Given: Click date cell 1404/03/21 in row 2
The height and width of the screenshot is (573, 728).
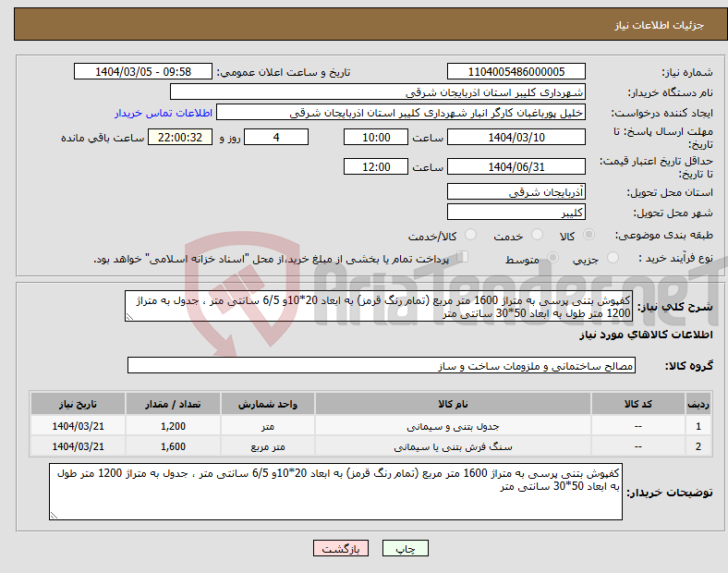Looking at the screenshot, I should click(x=78, y=446).
